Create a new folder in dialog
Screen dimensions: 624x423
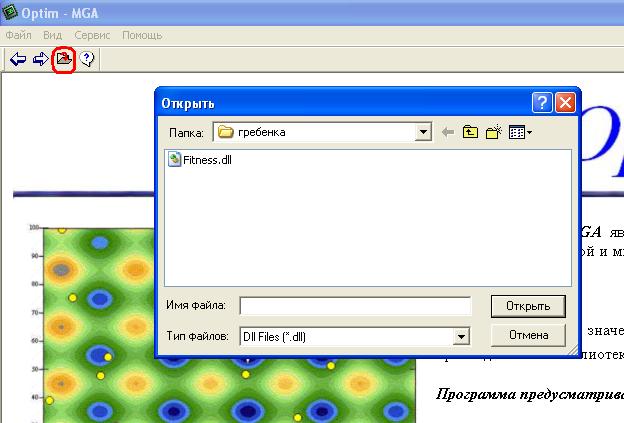point(493,132)
